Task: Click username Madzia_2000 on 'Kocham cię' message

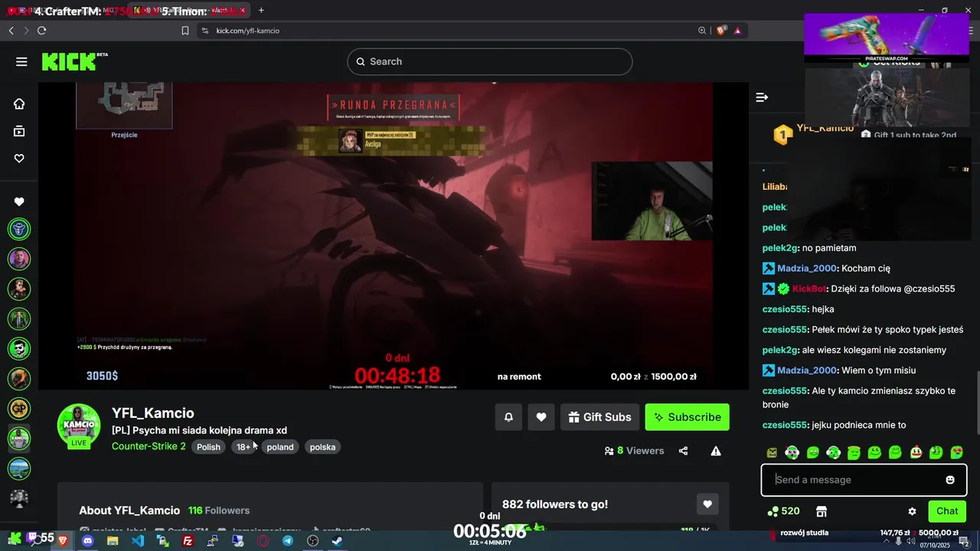Action: [x=806, y=269]
